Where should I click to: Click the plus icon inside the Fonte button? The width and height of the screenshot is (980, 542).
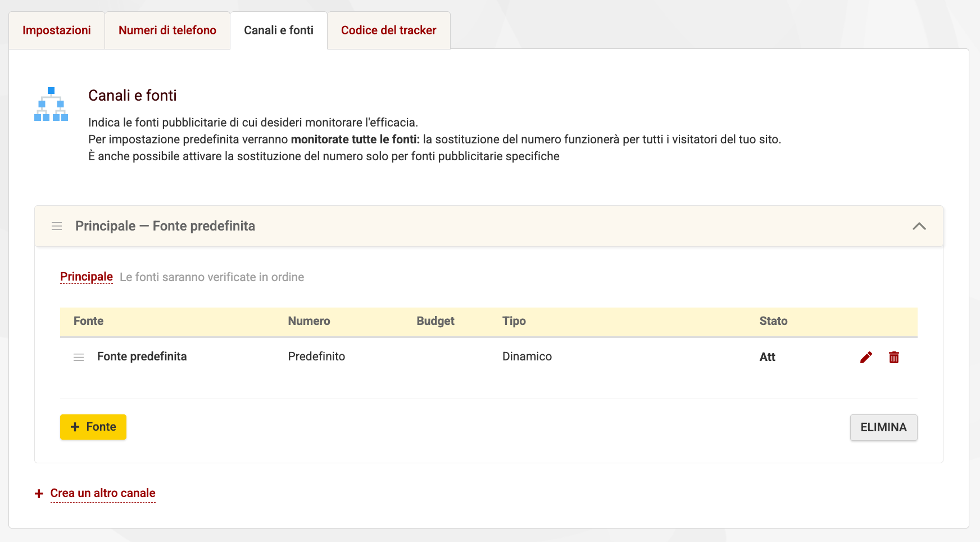tap(75, 427)
